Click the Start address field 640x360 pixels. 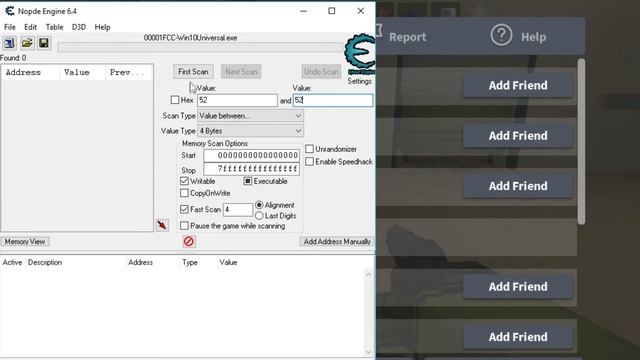pos(251,155)
